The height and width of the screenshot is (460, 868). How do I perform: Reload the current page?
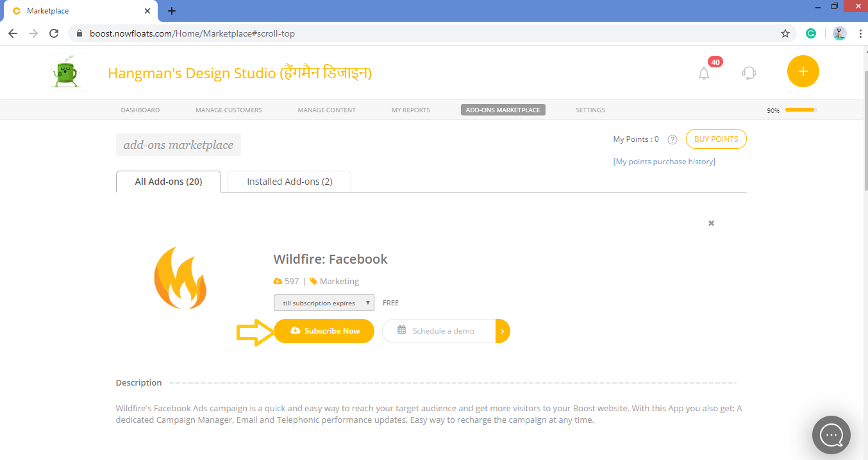point(54,33)
